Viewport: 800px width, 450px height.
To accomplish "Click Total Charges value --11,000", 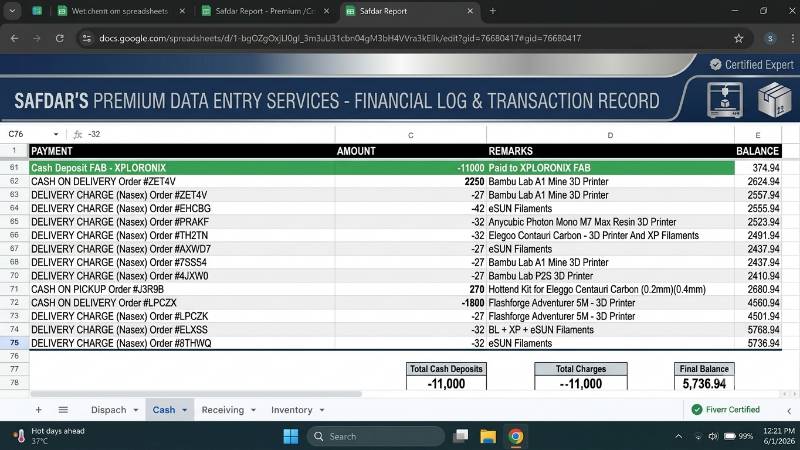I will click(x=581, y=384).
